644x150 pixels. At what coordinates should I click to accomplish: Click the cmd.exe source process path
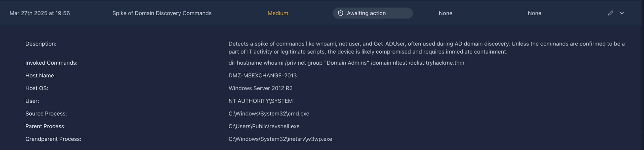269,114
